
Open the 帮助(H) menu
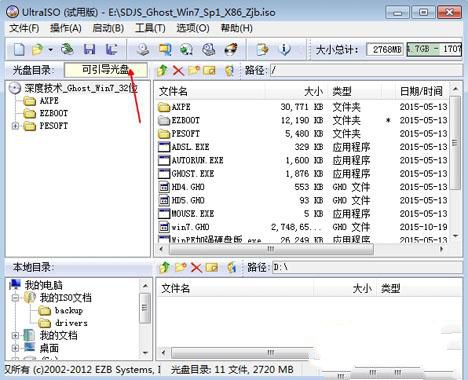pos(236,28)
